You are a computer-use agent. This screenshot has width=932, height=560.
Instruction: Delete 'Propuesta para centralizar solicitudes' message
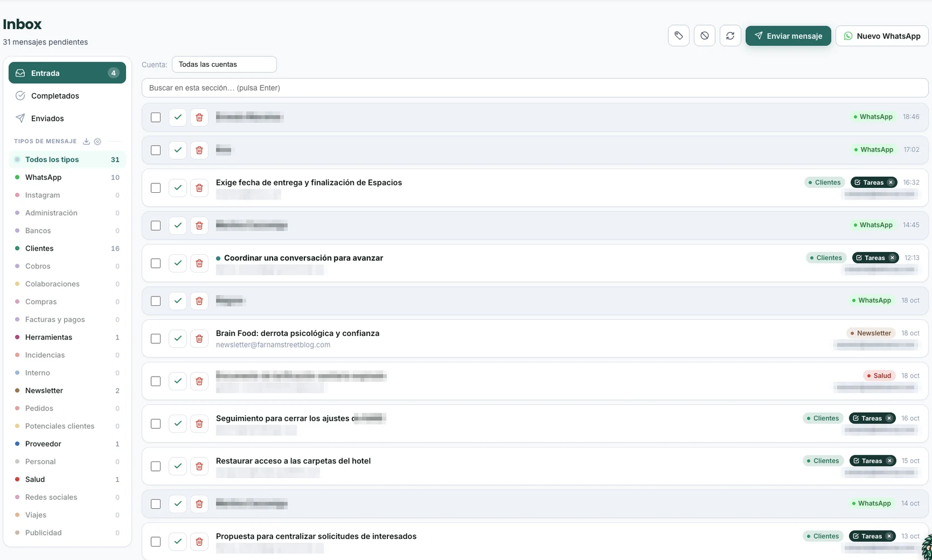pos(199,541)
